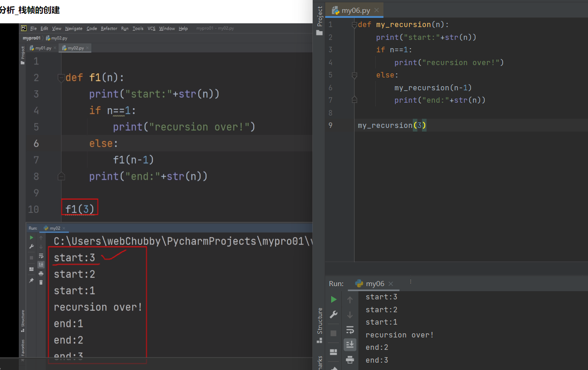Open the Tools menu

[138, 28]
